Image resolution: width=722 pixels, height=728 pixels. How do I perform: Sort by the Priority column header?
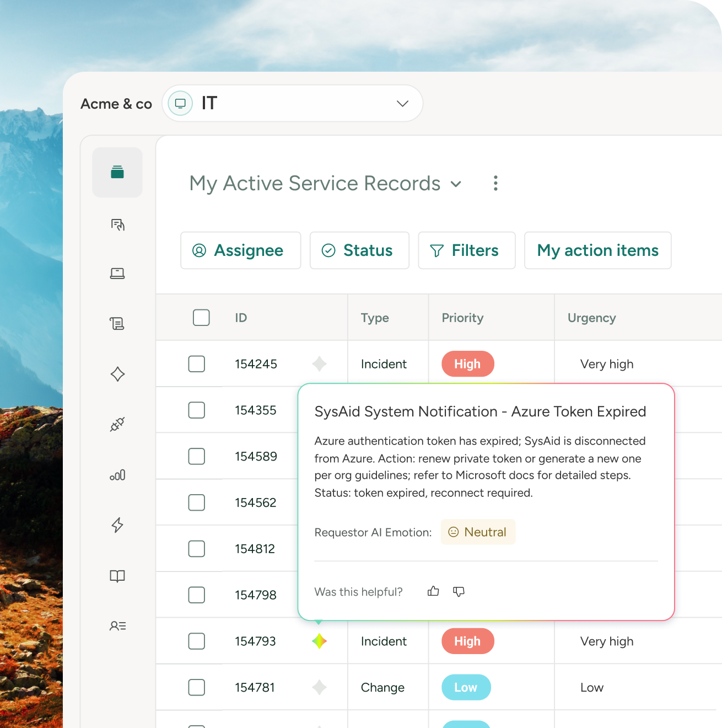pyautogui.click(x=462, y=318)
